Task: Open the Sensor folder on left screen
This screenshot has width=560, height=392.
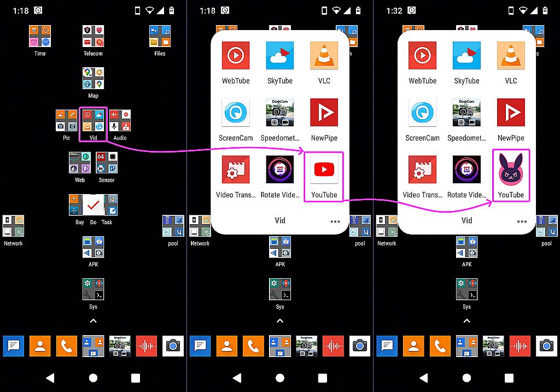Action: [107, 163]
